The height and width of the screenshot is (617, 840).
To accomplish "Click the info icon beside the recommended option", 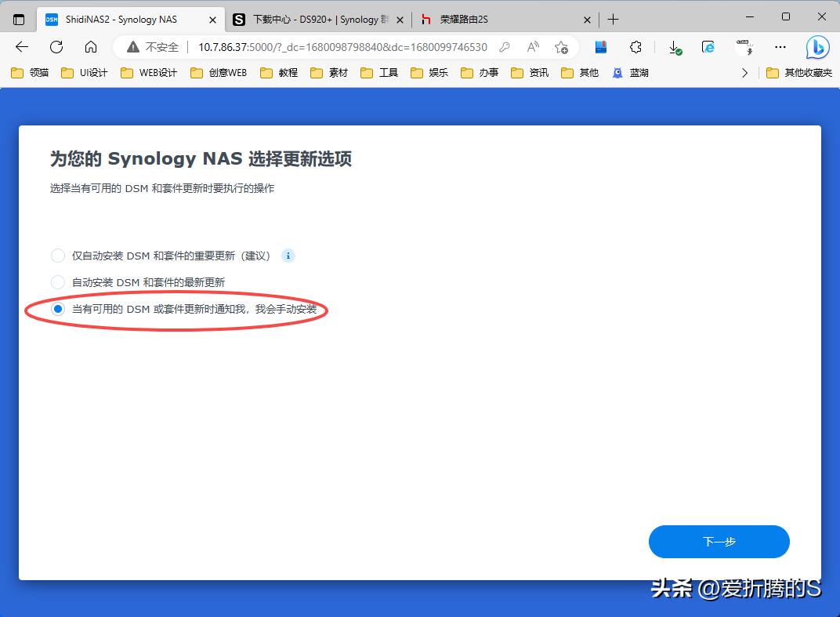I will [288, 256].
